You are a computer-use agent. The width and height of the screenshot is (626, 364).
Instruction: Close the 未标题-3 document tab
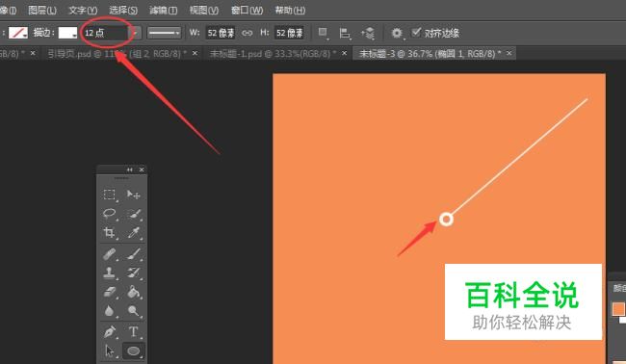click(x=509, y=53)
